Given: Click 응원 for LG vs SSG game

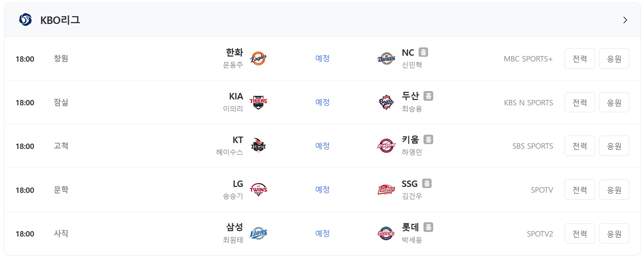Looking at the screenshot, I should pos(614,190).
